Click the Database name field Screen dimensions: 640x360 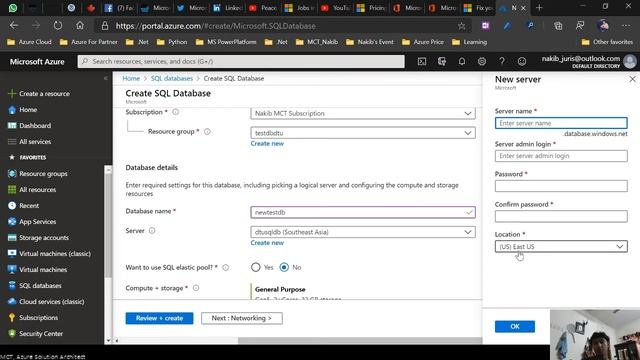pyautogui.click(x=363, y=212)
